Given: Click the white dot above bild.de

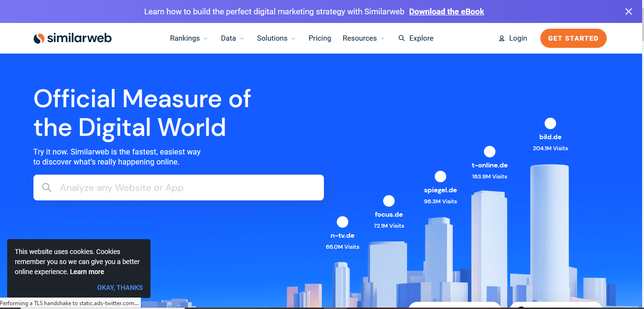Looking at the screenshot, I should [x=550, y=123].
